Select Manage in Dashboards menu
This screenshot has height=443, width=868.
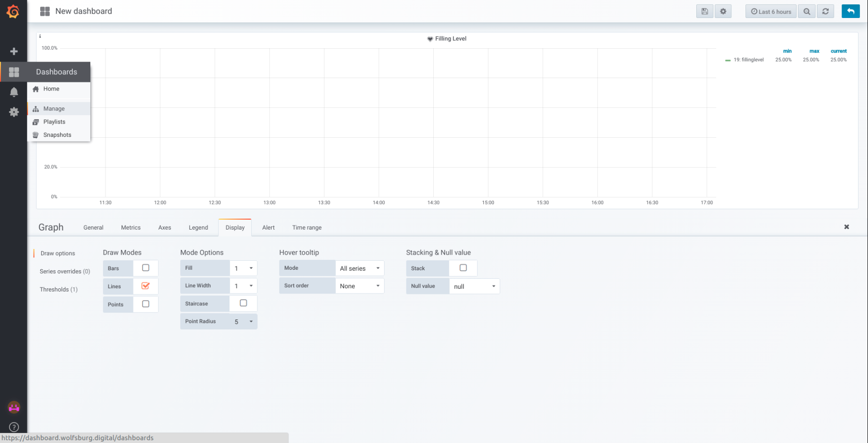(x=54, y=109)
